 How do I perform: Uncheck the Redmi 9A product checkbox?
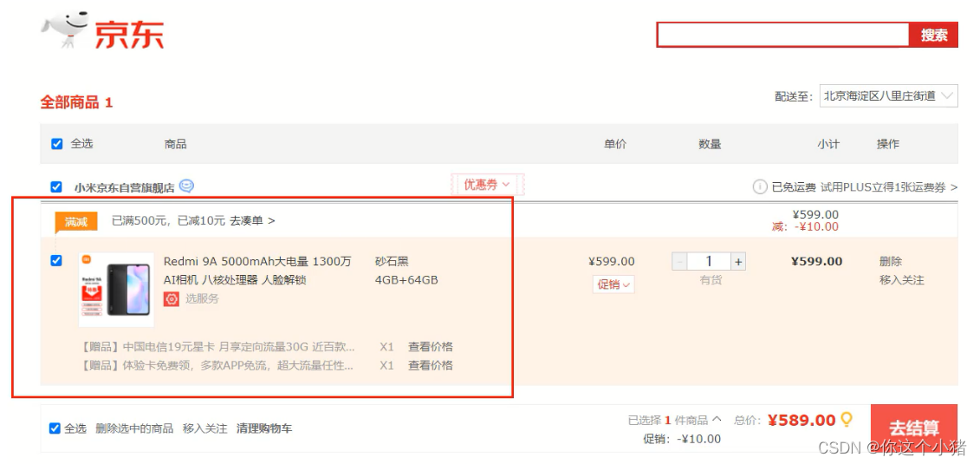click(x=56, y=261)
